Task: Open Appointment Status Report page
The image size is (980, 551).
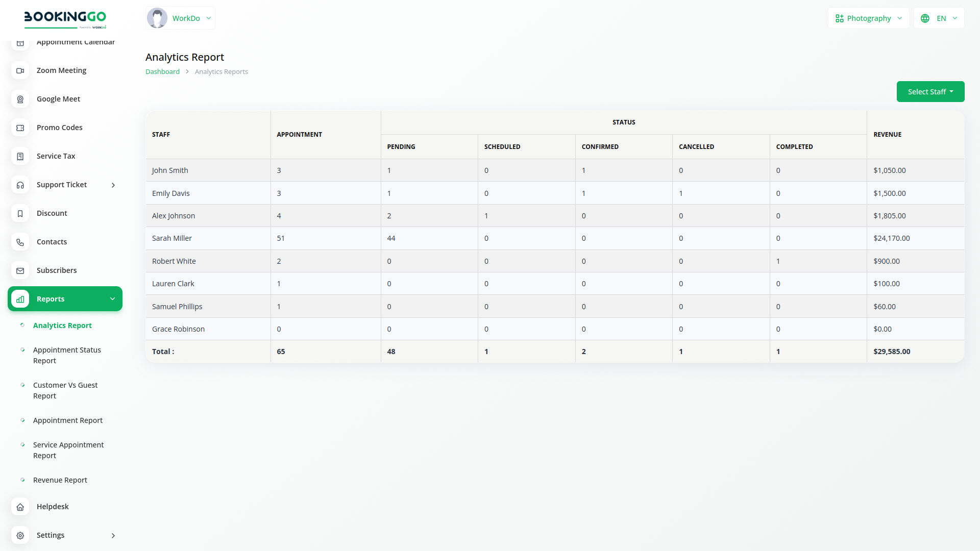Action: 67,355
